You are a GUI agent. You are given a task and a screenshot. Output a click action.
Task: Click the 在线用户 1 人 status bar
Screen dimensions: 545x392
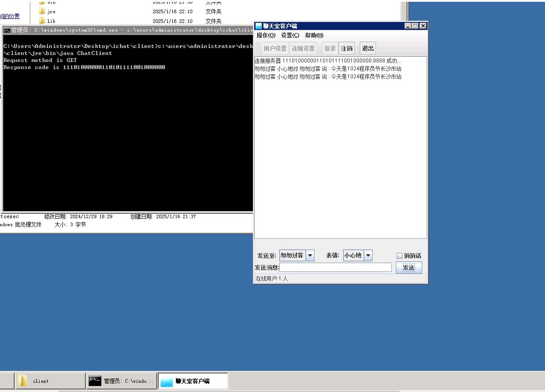(340, 278)
